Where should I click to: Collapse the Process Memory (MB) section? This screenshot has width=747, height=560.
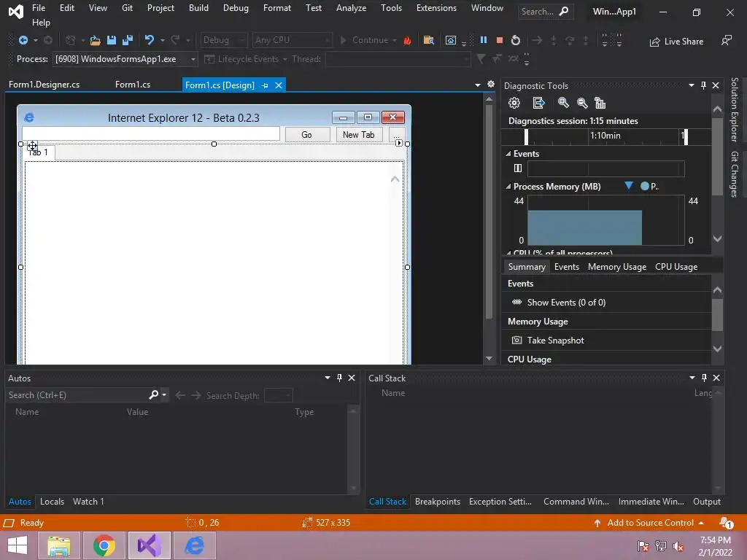(508, 187)
